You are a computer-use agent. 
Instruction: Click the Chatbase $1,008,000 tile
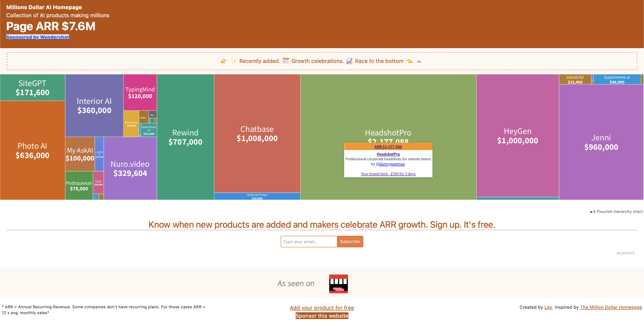coord(257,133)
